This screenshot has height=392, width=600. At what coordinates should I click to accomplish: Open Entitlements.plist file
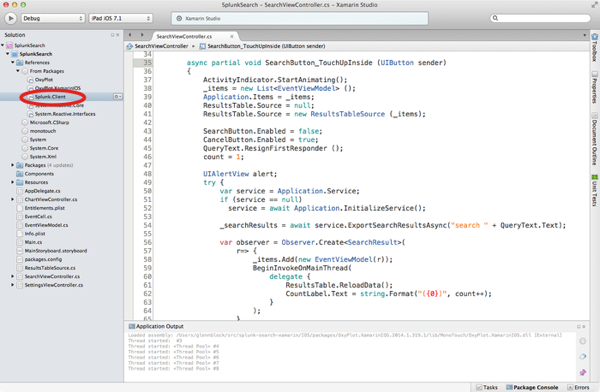coord(44,208)
